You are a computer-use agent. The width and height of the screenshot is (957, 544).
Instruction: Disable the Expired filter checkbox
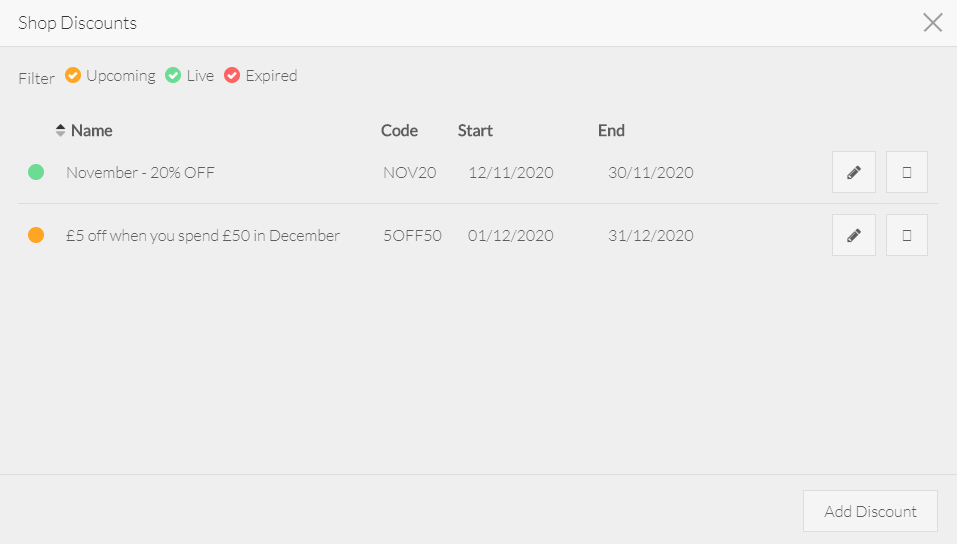232,75
